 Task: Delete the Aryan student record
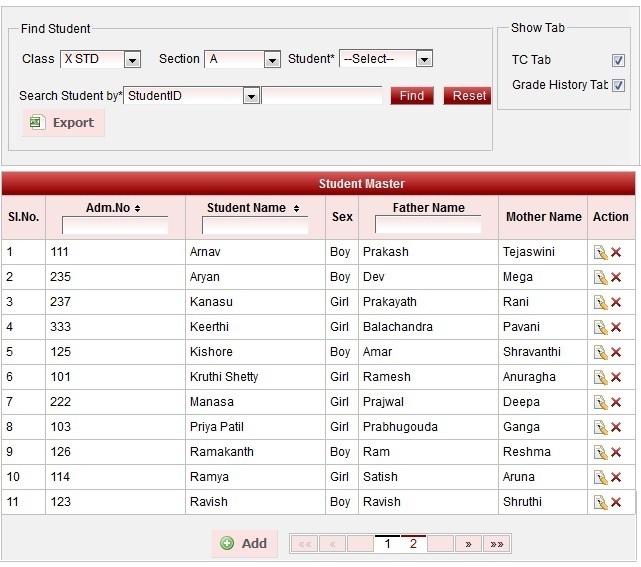tap(616, 278)
